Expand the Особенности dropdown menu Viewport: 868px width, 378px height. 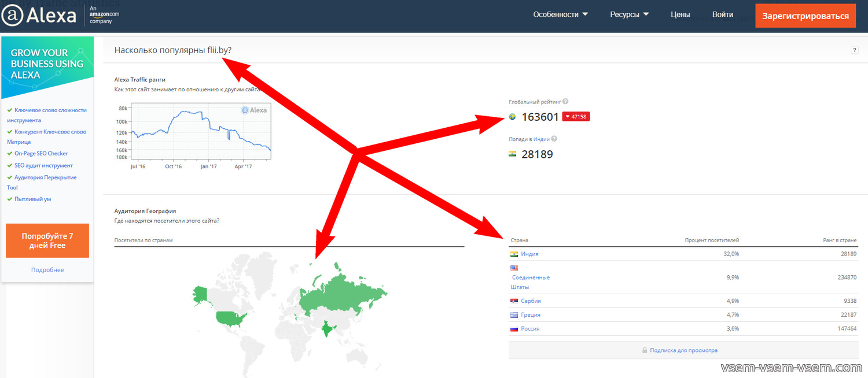pos(560,14)
